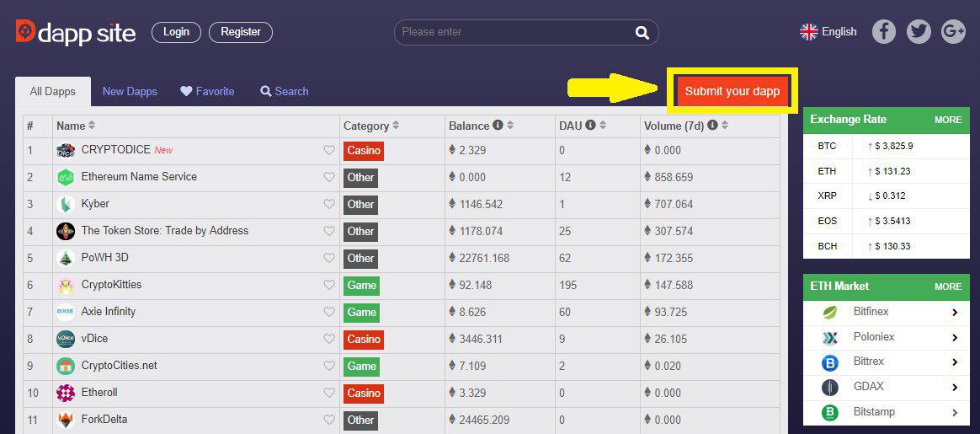Screen dimensions: 980x434
Task: Open the Twitter social icon
Action: click(x=919, y=31)
